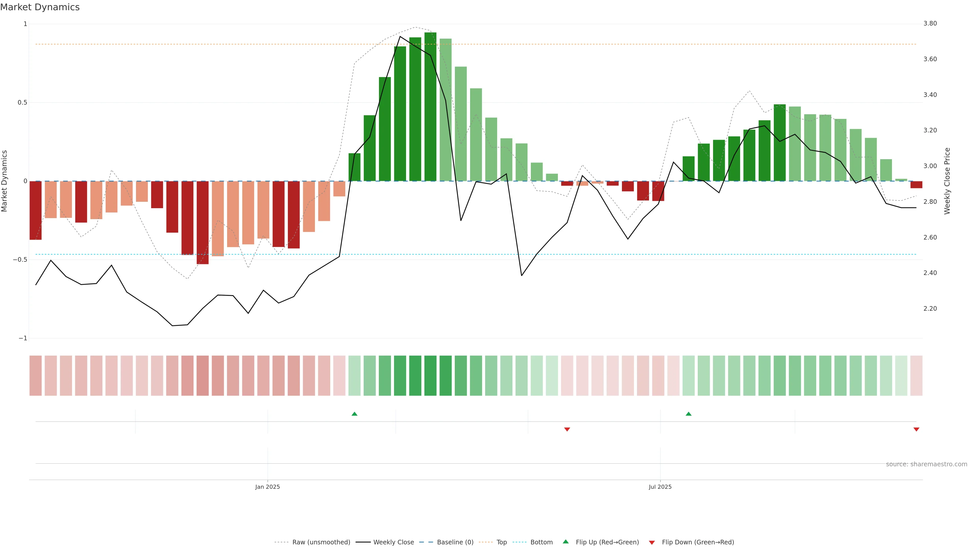The image size is (980, 551).
Task: Click the Market Dynamics chart title
Action: tap(40, 7)
